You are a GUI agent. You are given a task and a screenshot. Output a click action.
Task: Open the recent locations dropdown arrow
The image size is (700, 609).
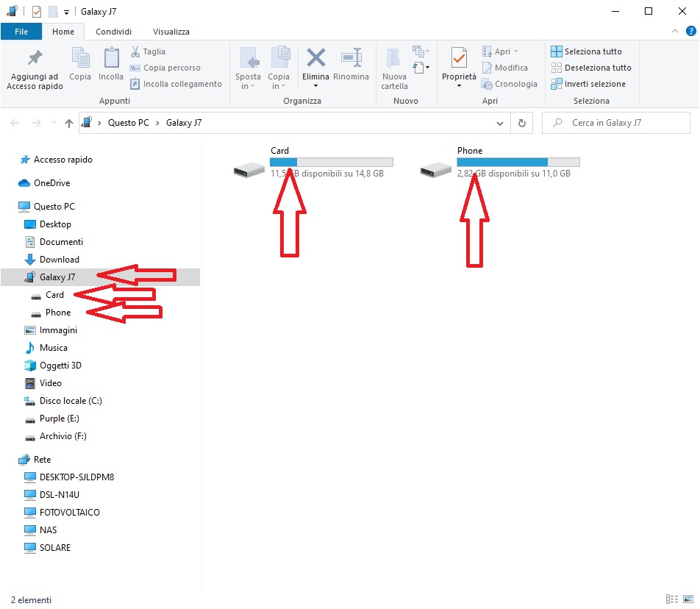(54, 123)
